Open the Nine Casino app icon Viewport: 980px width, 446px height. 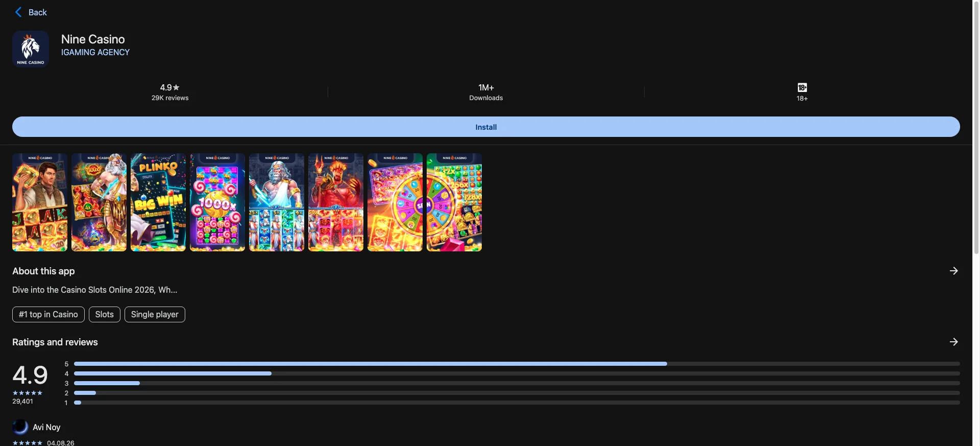pyautogui.click(x=31, y=49)
